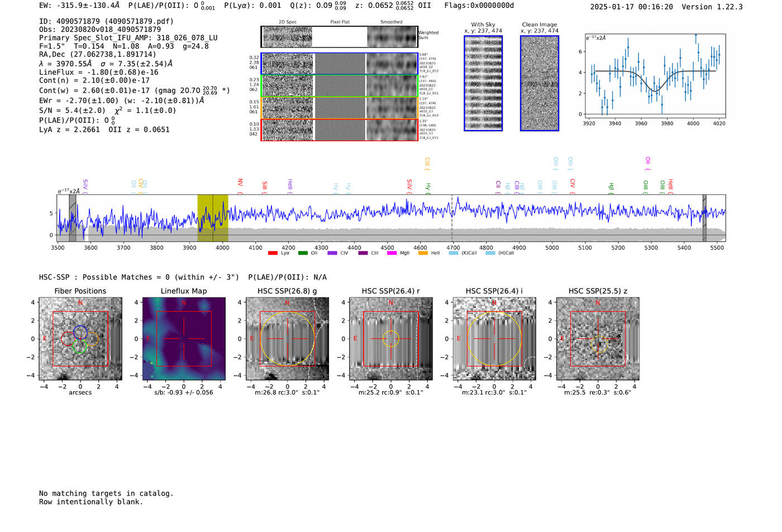Click the With Sky image
The height and width of the screenshot is (532, 782).
pos(483,83)
